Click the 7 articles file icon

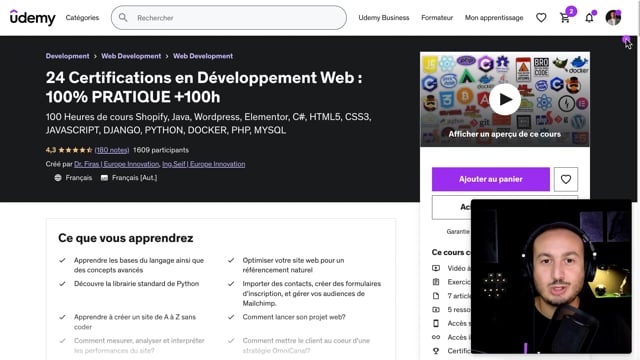pos(436,296)
